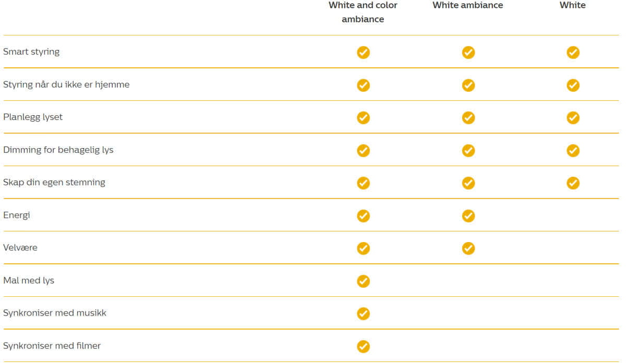Select the White ambiance column header

[468, 5]
